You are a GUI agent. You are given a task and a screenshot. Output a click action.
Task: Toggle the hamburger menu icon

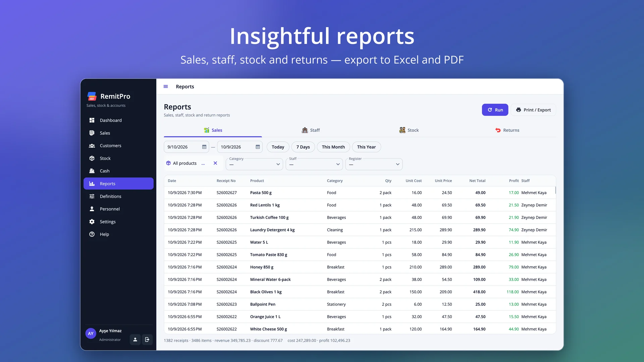(x=165, y=86)
